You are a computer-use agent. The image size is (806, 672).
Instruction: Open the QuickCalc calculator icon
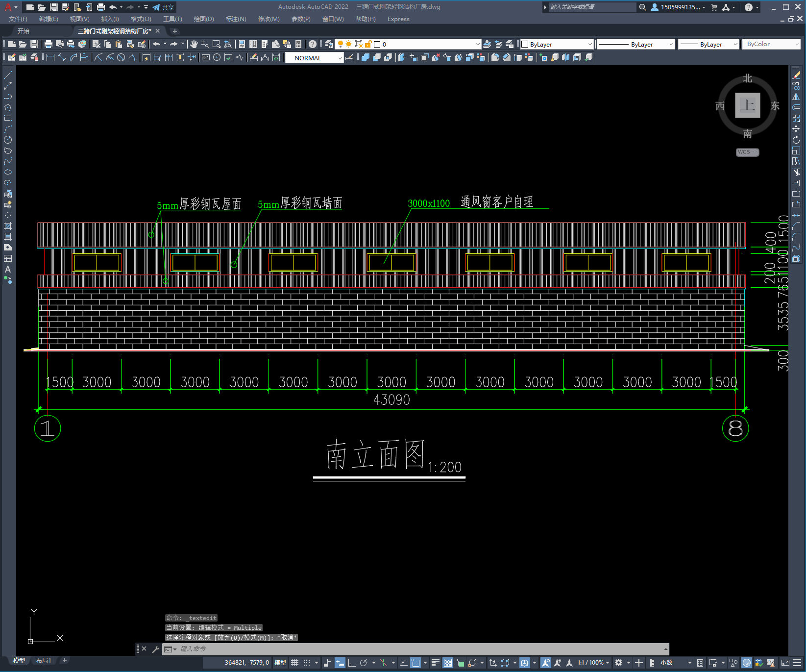(298, 44)
